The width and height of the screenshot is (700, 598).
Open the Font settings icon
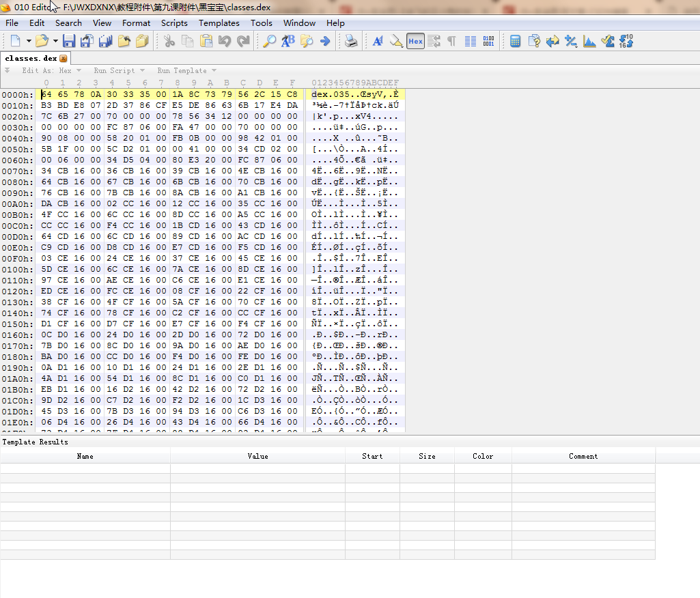[378, 41]
